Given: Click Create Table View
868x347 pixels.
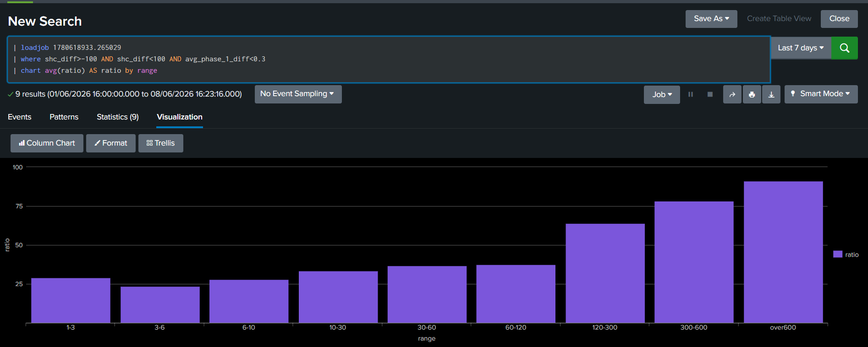Looking at the screenshot, I should pyautogui.click(x=779, y=19).
